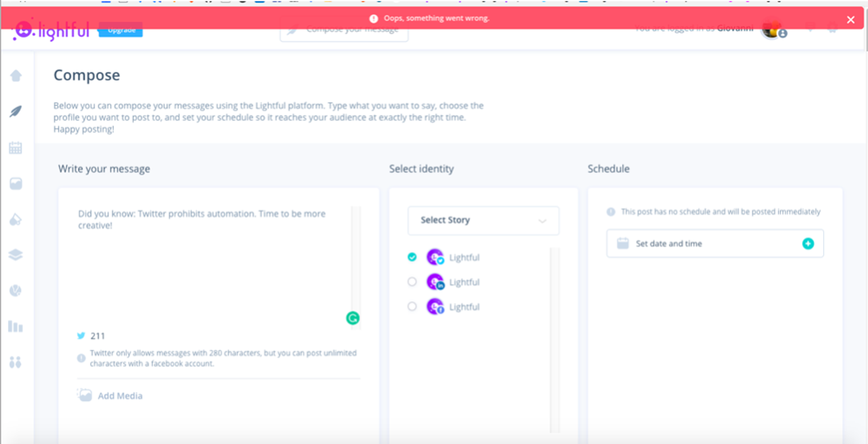Viewport: 868px width, 444px height.
Task: Open the user avatar at top right
Action: tap(771, 29)
